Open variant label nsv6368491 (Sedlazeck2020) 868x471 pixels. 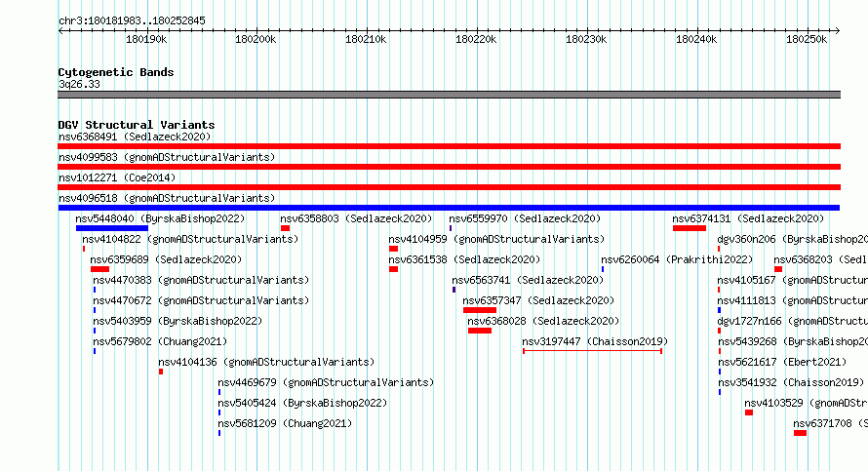tap(135, 137)
